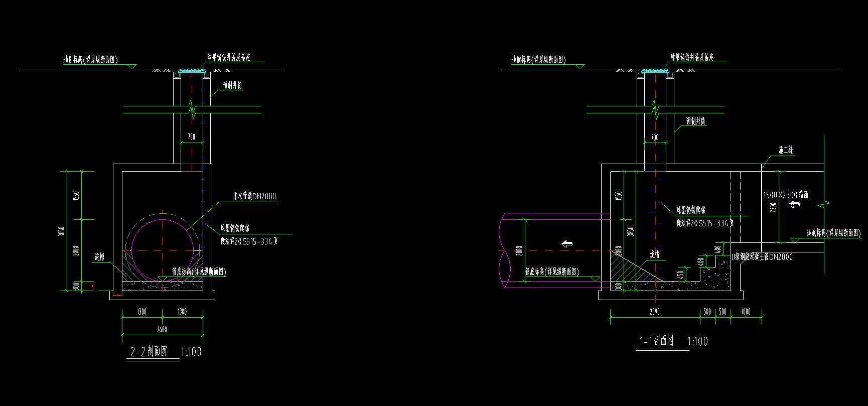
Task: Select the cyan manhole cover in 2-2 section
Action: pos(192,71)
